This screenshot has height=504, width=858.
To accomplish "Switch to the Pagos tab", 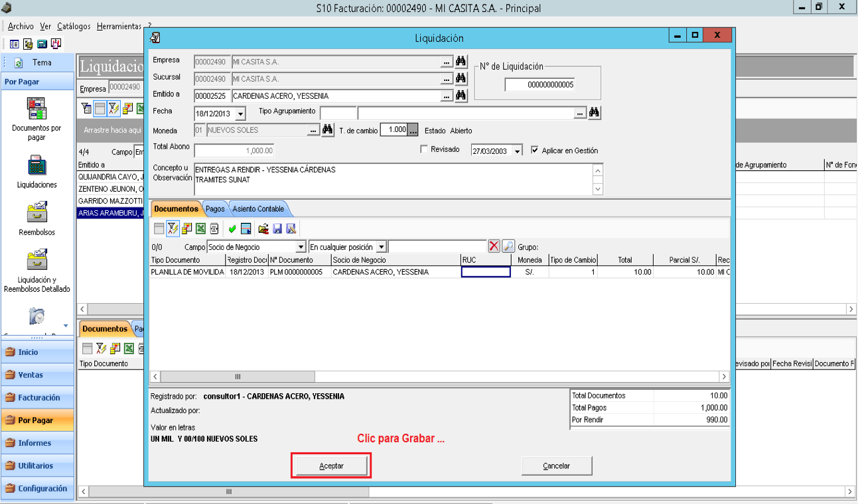I will [x=215, y=209].
